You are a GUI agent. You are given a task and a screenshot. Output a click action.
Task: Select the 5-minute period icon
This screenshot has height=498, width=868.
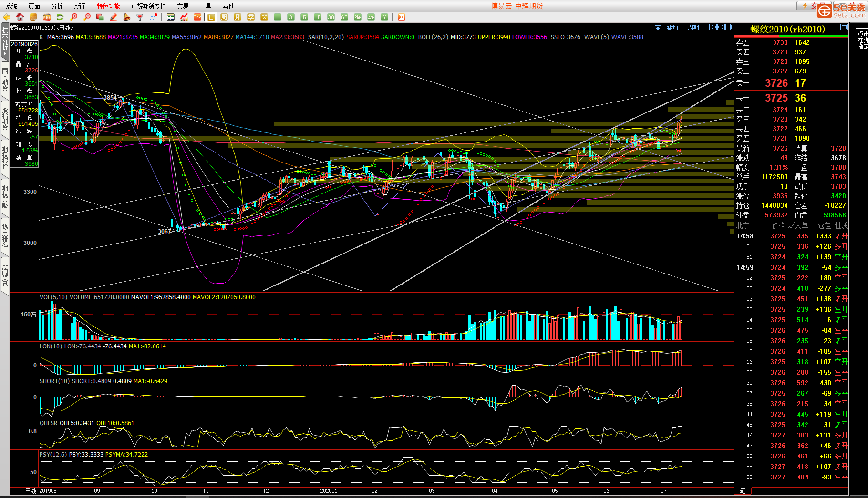[304, 17]
